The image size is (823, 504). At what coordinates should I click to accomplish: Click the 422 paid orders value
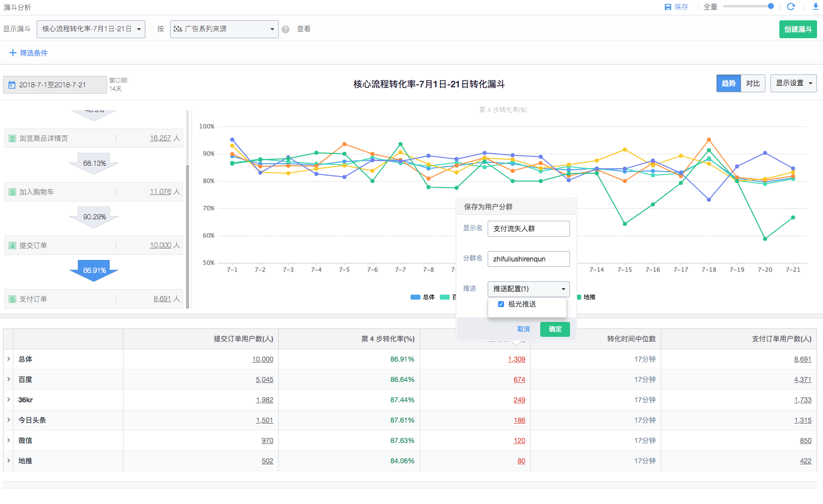click(806, 461)
